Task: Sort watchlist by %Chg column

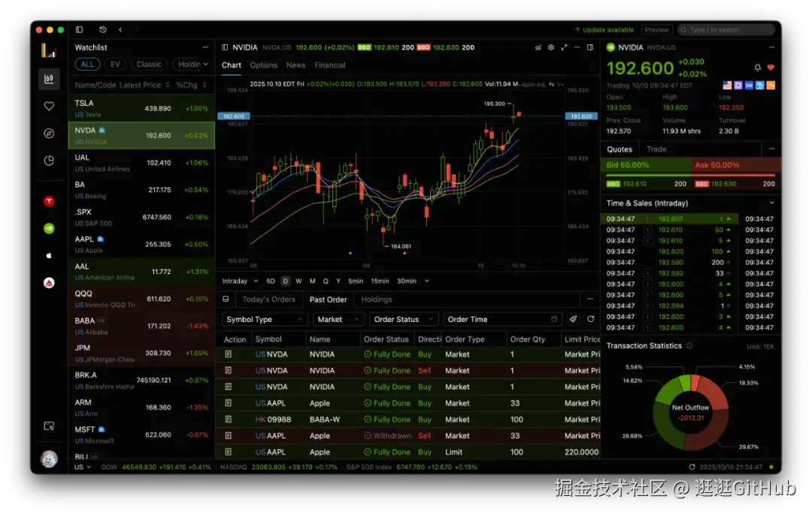Action: click(x=191, y=84)
